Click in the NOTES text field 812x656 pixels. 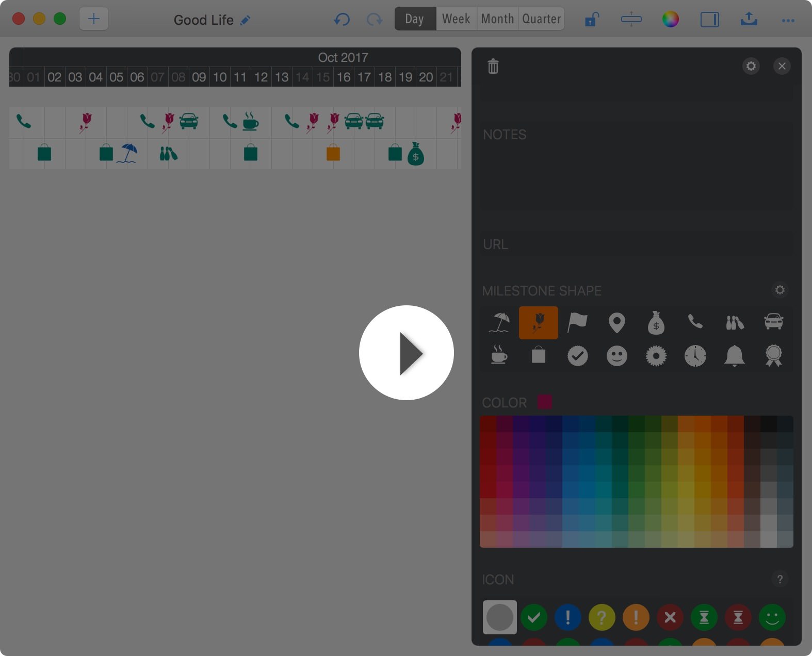pos(636,170)
